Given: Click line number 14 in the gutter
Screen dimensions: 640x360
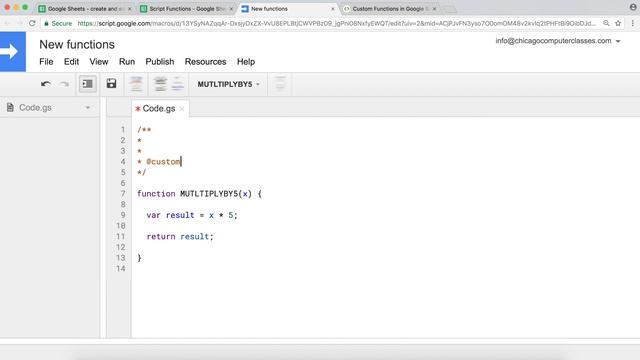Looking at the screenshot, I should [120, 269].
